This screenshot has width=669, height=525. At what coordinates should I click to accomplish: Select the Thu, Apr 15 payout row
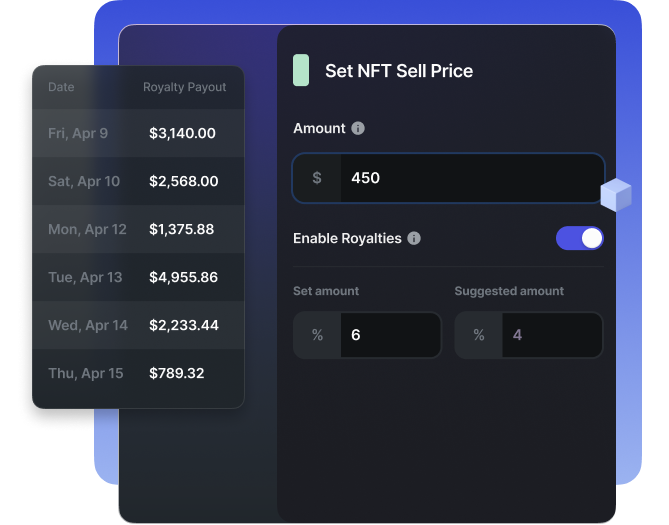138,373
